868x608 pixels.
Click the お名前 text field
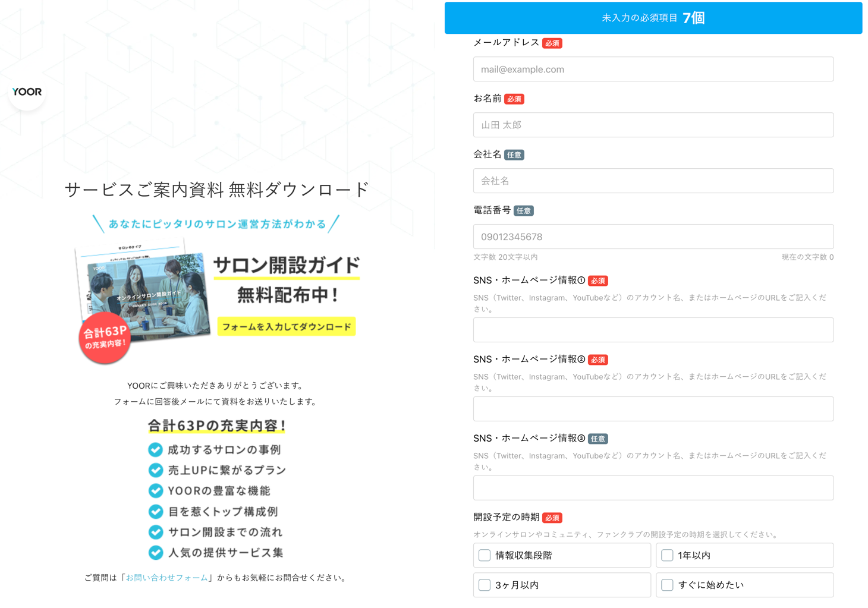point(653,125)
